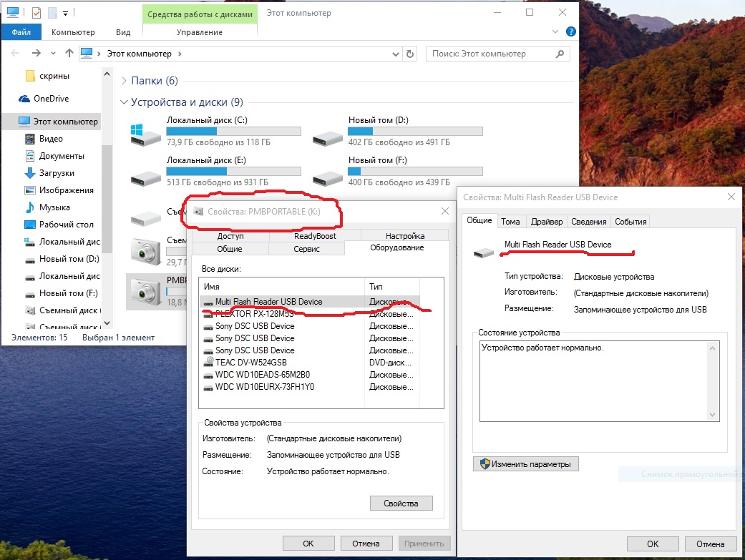Click the Свойства button in the Оборудование tab
Image resolution: width=745 pixels, height=560 pixels.
pyautogui.click(x=401, y=503)
